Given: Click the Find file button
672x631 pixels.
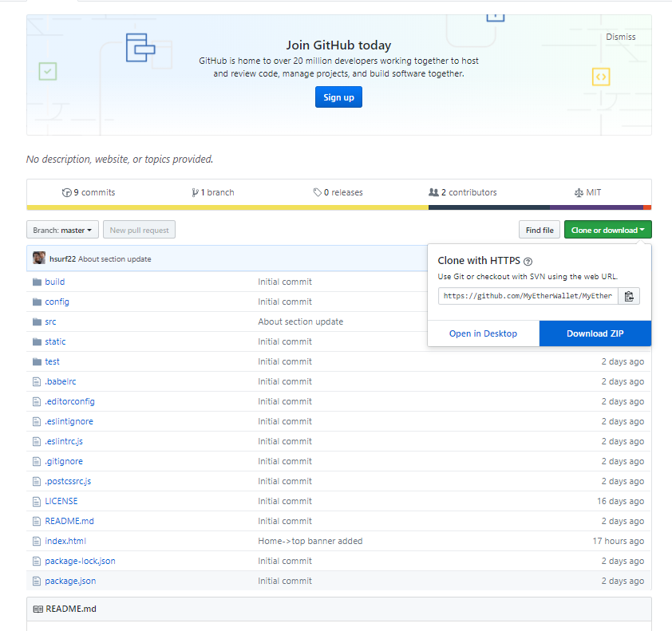Looking at the screenshot, I should [x=540, y=230].
